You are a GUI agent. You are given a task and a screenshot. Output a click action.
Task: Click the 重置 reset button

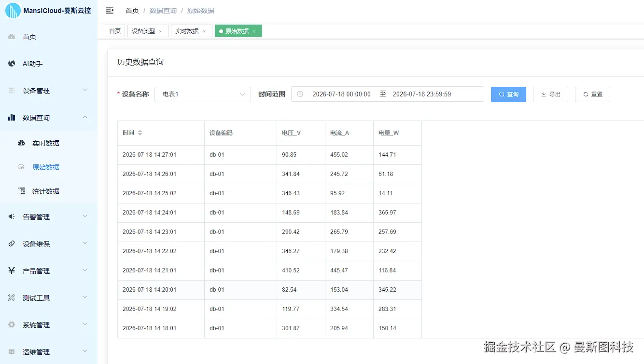pos(592,94)
